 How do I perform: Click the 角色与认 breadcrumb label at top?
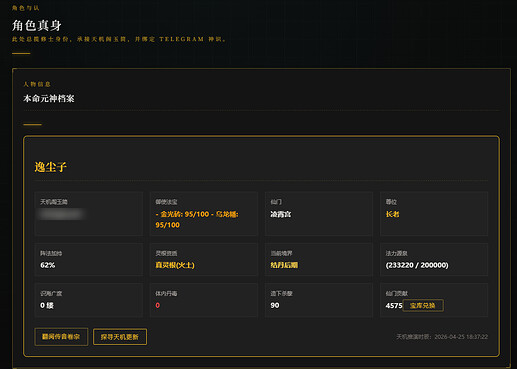click(x=26, y=8)
